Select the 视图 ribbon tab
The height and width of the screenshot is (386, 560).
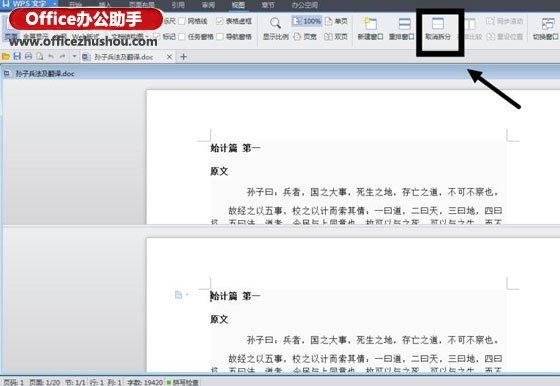(x=238, y=5)
